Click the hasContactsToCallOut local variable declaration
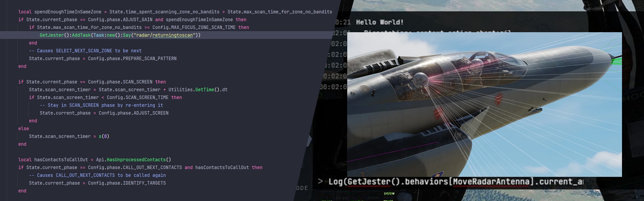 tap(61, 160)
